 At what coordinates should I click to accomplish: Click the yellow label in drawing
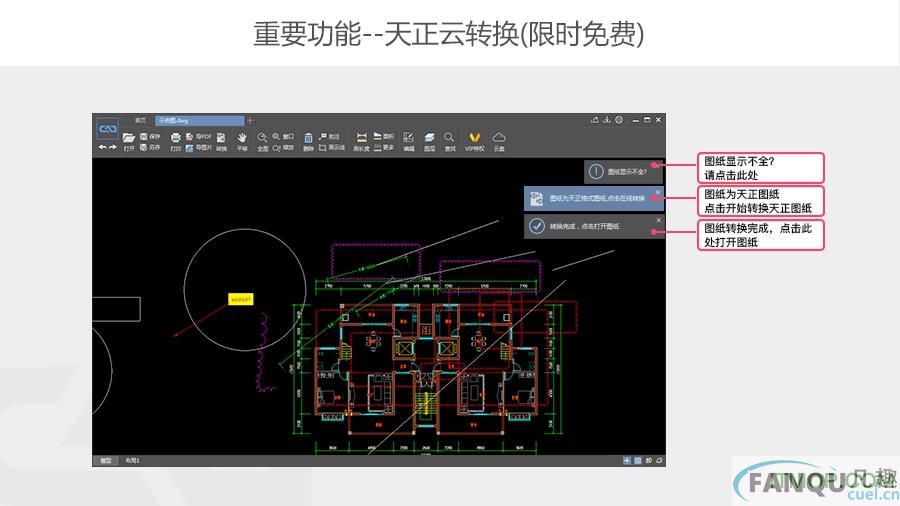click(240, 299)
